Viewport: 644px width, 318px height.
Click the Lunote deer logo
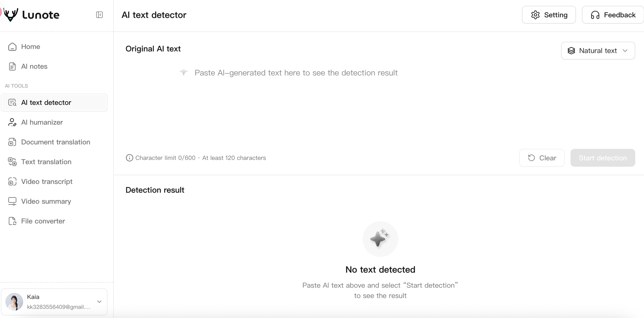point(11,15)
